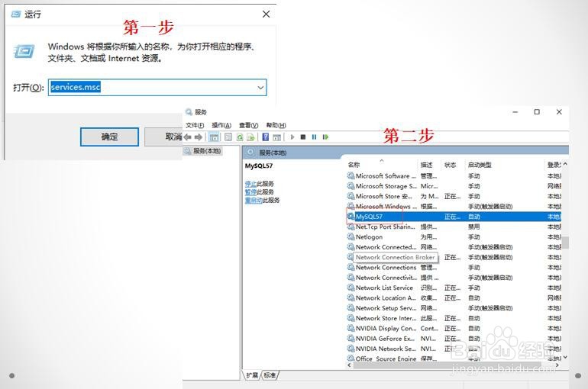
Task: Select the Microsoft Windows ... service row
Action: (x=454, y=206)
